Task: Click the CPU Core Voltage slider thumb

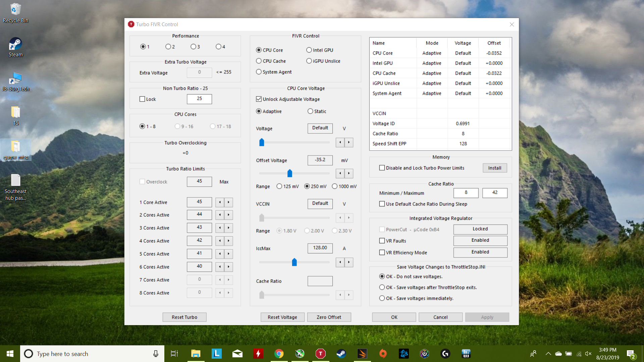Action: coord(262,142)
